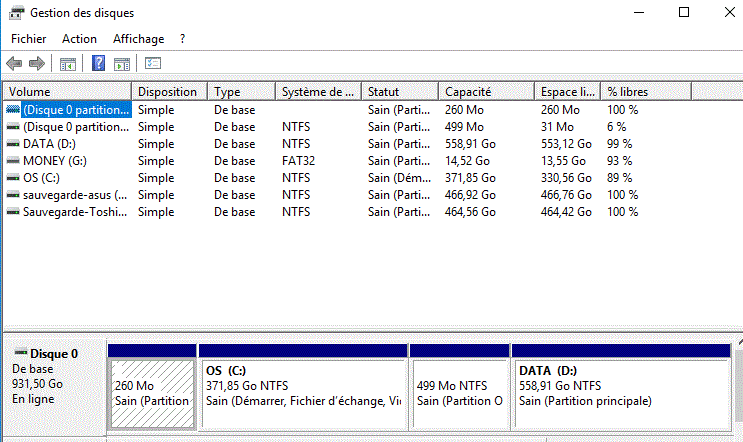Open the Affichage menu
Image resolution: width=743 pixels, height=442 pixels.
138,39
